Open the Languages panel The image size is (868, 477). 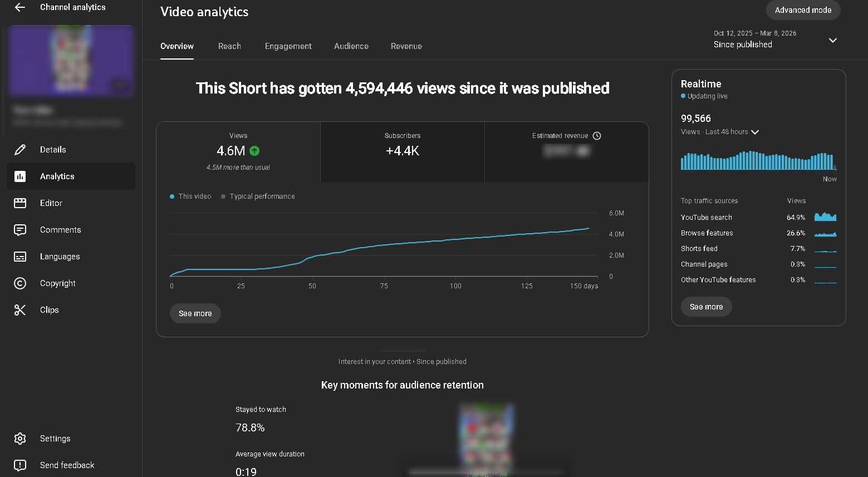point(60,256)
